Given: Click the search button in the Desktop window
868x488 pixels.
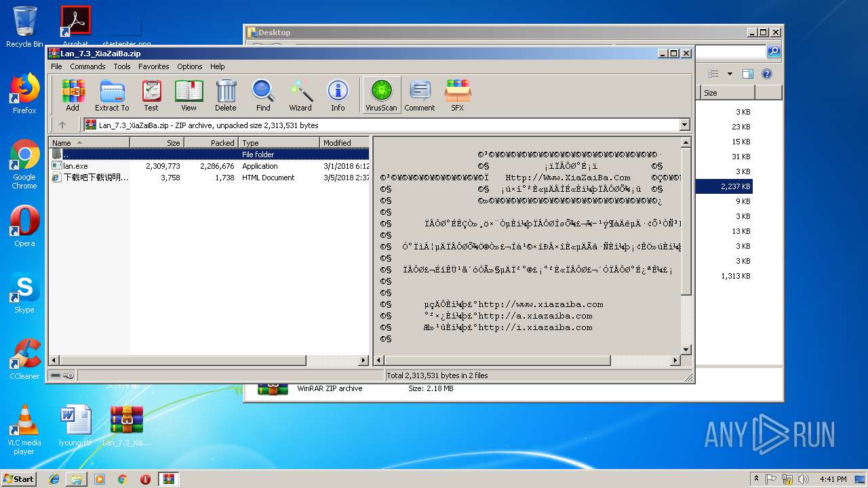Looking at the screenshot, I should [x=773, y=52].
